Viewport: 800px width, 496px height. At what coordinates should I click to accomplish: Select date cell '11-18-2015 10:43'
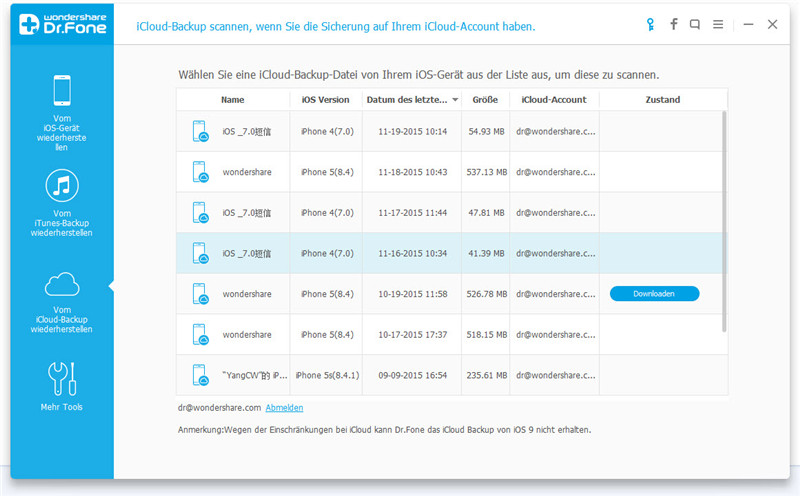click(x=412, y=172)
